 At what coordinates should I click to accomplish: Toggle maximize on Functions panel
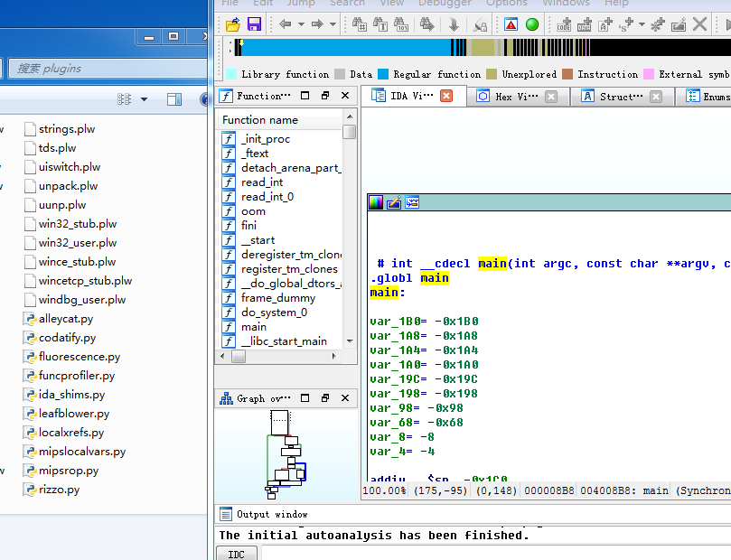click(305, 96)
